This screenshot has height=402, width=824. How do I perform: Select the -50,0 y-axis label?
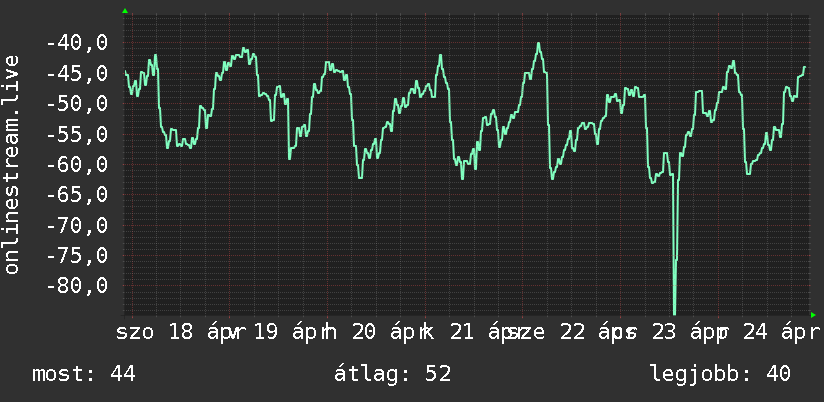tap(77, 104)
